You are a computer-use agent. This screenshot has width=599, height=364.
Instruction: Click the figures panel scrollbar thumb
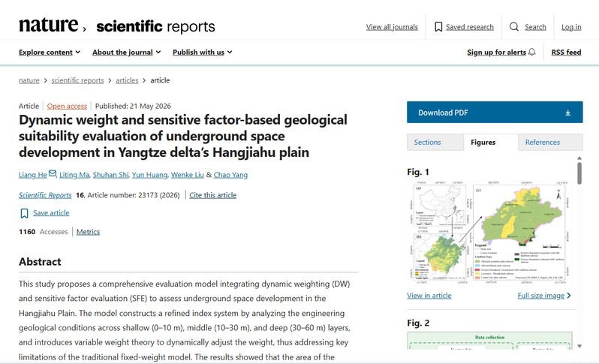coord(579,173)
